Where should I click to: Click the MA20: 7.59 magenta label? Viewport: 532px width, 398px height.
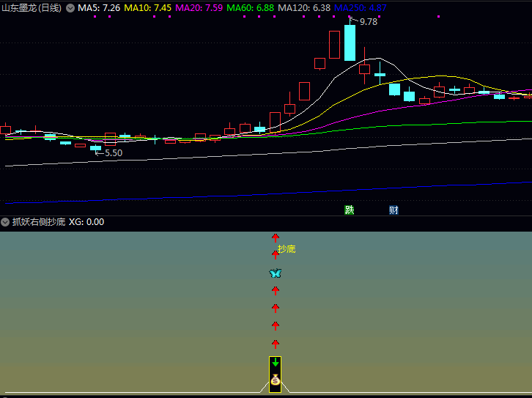point(199,8)
